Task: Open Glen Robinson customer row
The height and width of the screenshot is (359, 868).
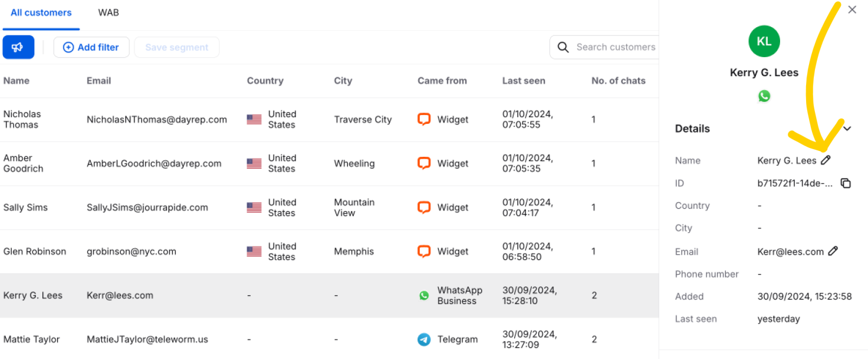Action: pyautogui.click(x=329, y=252)
